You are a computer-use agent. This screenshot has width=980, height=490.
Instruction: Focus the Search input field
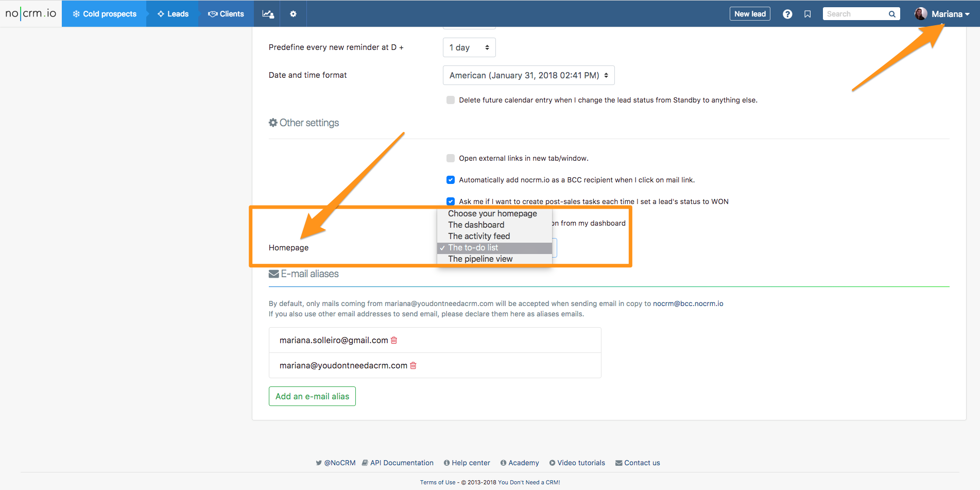[855, 14]
